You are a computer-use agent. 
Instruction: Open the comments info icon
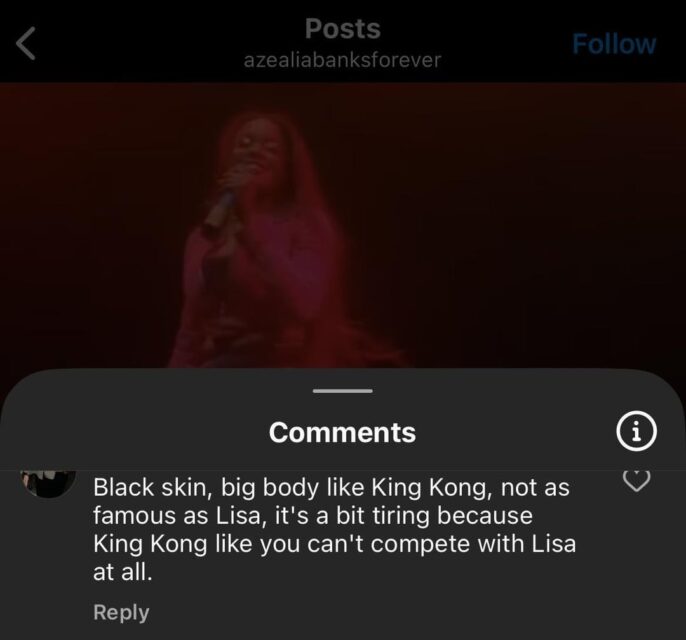pyautogui.click(x=636, y=431)
